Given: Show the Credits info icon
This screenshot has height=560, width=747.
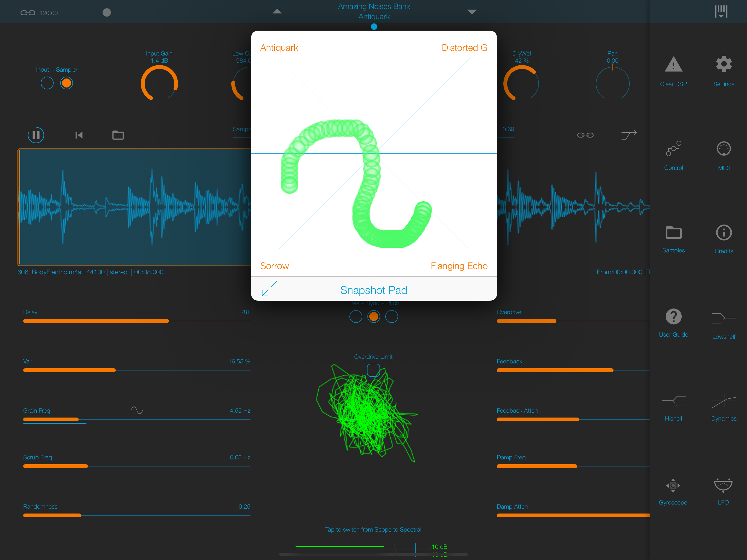Looking at the screenshot, I should pos(723,232).
